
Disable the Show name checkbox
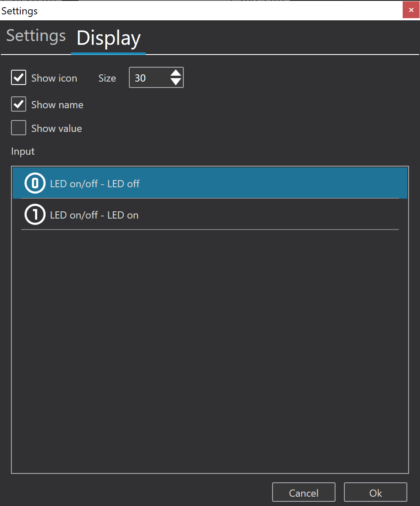point(19,104)
